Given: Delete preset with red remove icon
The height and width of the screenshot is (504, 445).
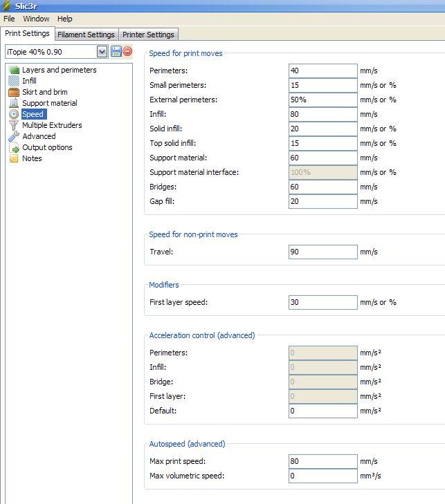Looking at the screenshot, I should [x=127, y=51].
